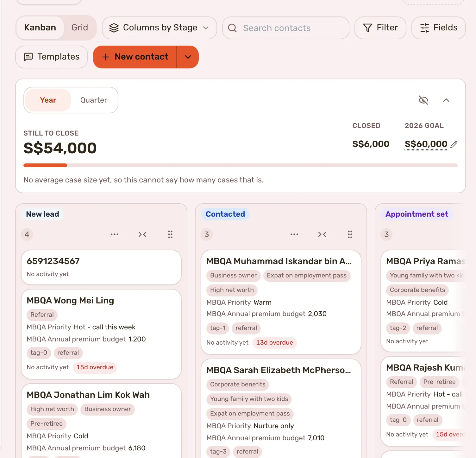Viewport: 476px width, 458px height.
Task: Open the Filter options
Action: tap(380, 28)
